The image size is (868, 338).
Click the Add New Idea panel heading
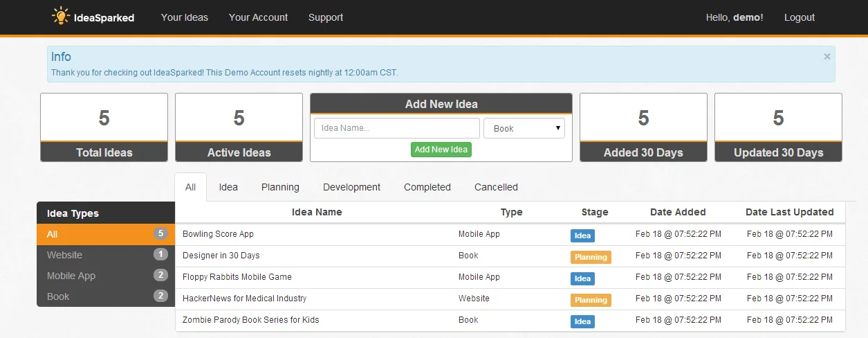click(441, 104)
